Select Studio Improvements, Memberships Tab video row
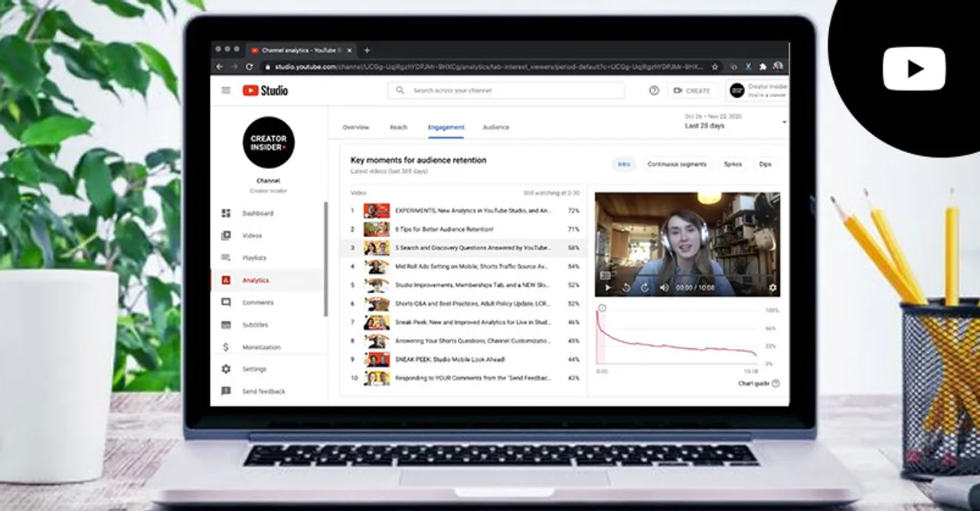The image size is (980, 511). coord(463,285)
